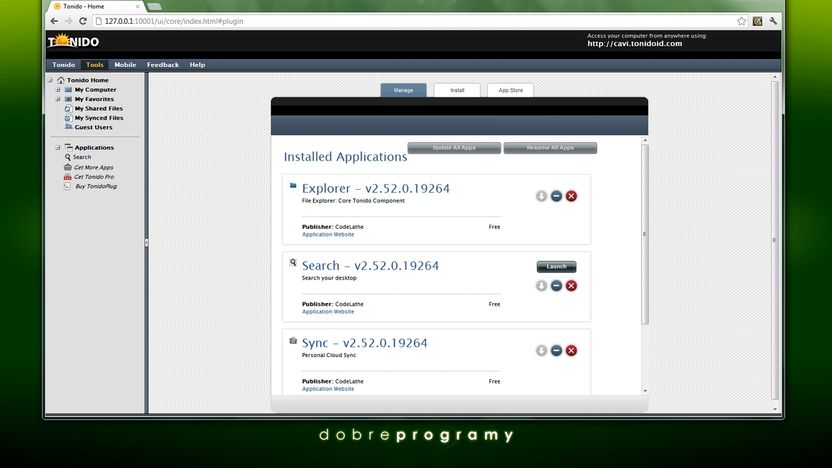Click the Buy TonidoPlug icon

point(67,186)
